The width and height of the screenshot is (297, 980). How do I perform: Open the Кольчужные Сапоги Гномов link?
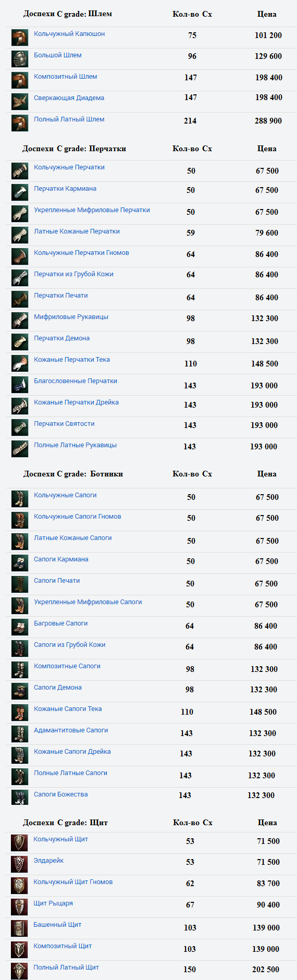pyautogui.click(x=78, y=517)
